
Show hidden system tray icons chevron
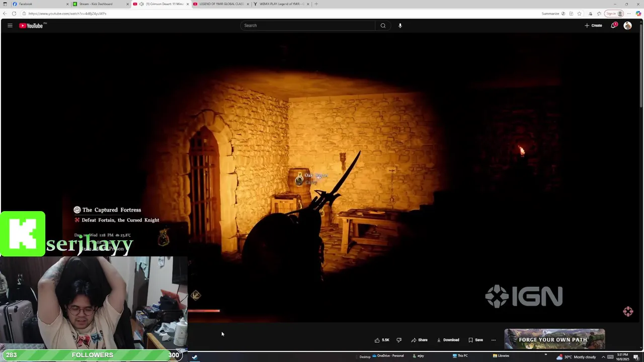[x=603, y=357]
